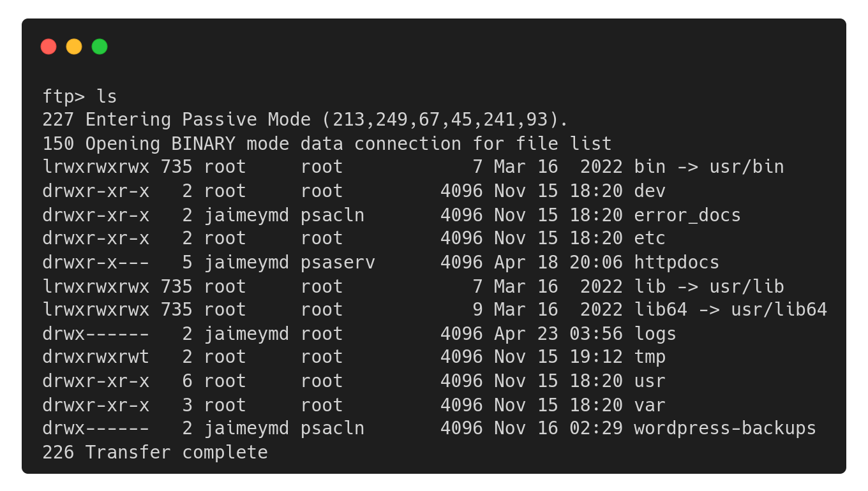Click the red close window button
868x491 pixels.
tap(49, 47)
